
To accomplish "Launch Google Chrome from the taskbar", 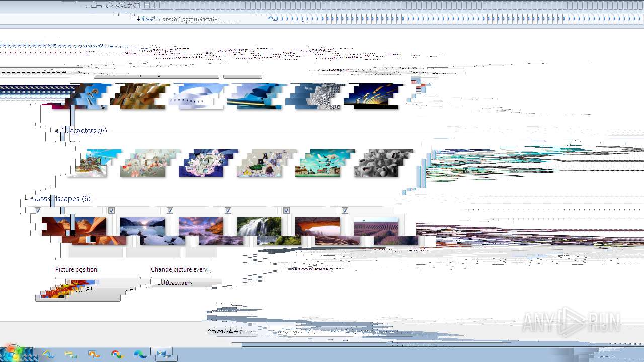I will coord(117,354).
